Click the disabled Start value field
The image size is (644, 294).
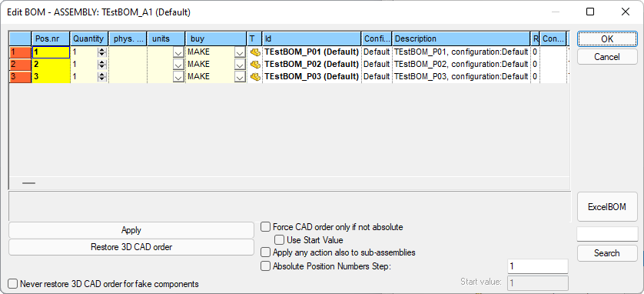(x=538, y=283)
